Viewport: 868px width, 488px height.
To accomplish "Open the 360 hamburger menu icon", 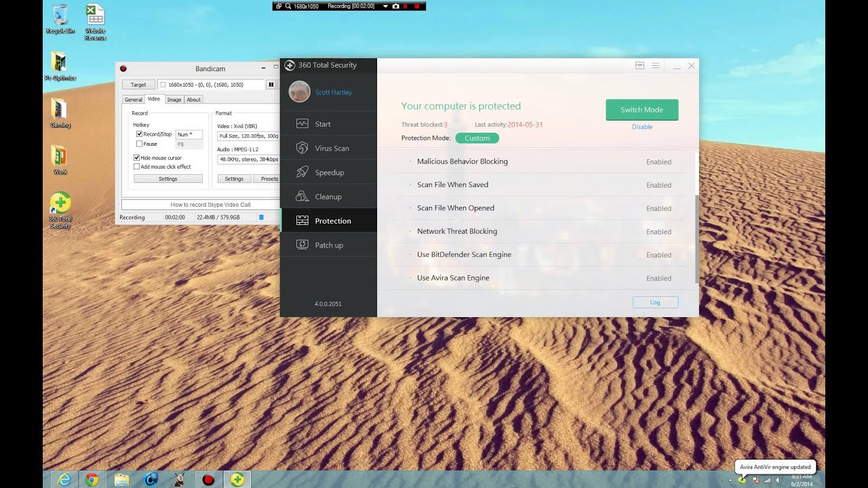I will click(656, 65).
